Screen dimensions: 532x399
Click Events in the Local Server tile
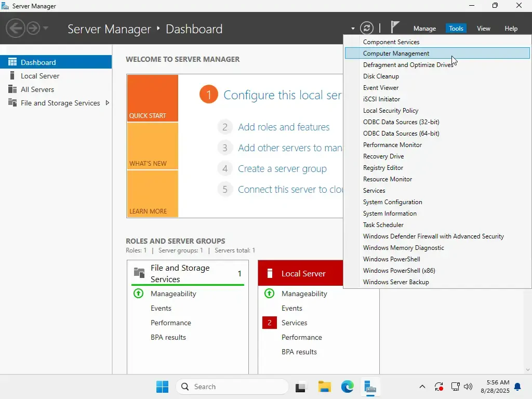point(292,308)
